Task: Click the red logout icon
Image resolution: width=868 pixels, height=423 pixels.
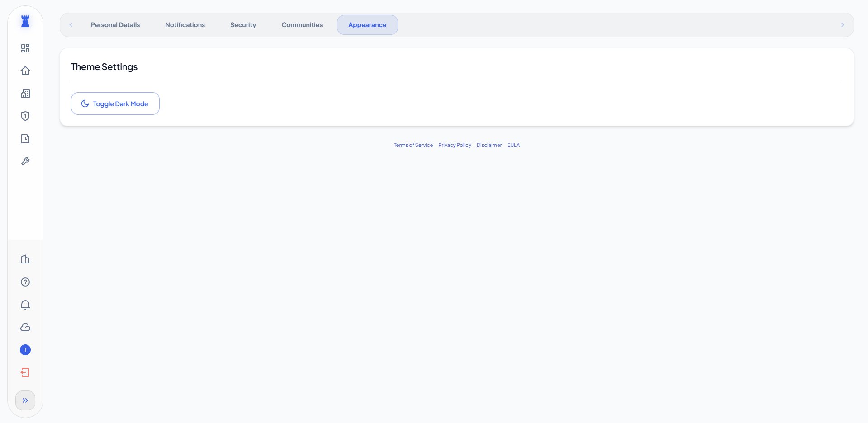Action: pos(25,372)
